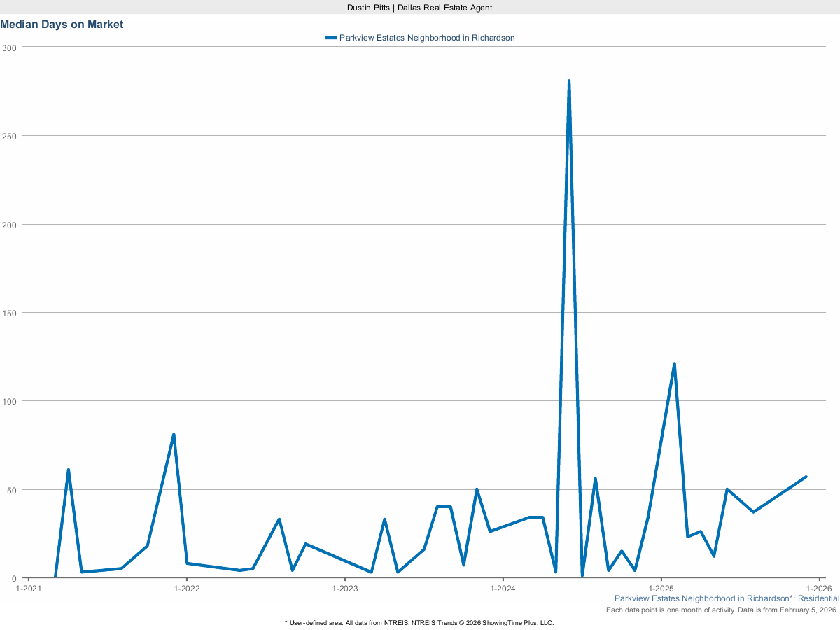The image size is (840, 630).
Task: Click the tallest spike near 280 days
Action: pos(569,80)
